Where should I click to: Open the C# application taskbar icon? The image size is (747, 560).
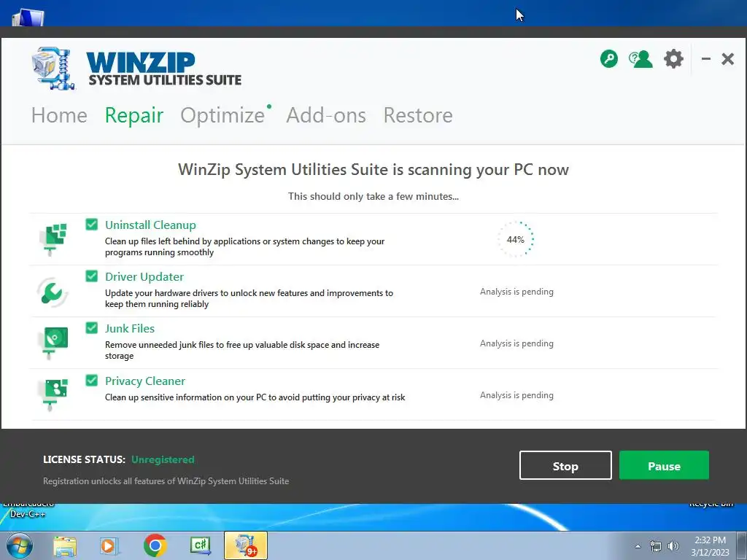coord(200,545)
